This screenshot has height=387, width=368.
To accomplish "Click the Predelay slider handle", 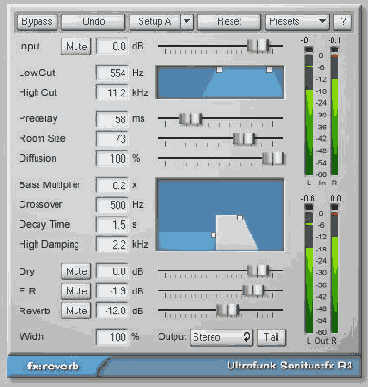I will 190,118.
